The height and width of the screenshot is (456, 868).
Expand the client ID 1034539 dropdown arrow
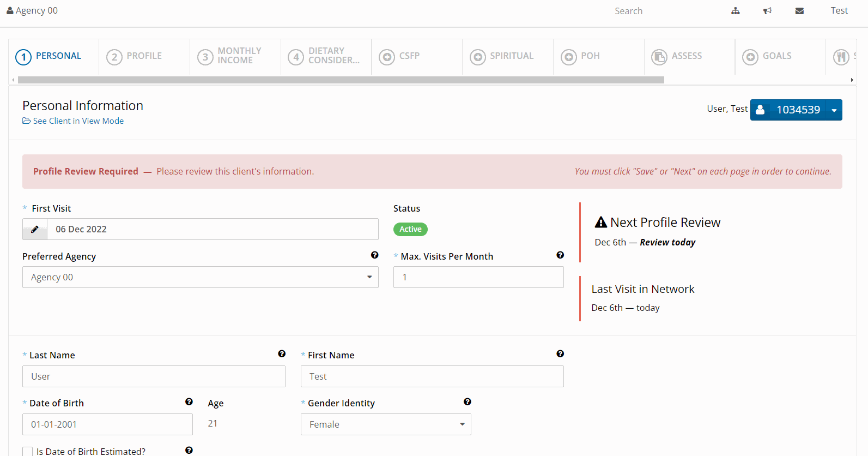[834, 110]
